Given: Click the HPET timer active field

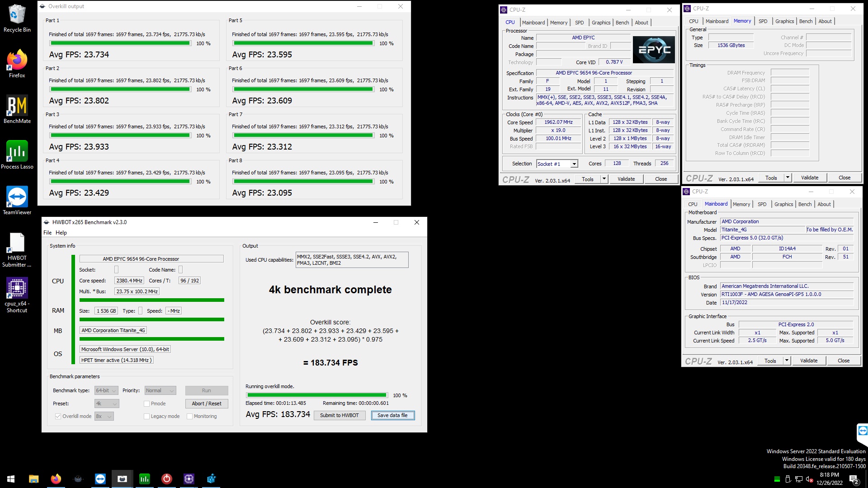Looking at the screenshot, I should (x=117, y=360).
